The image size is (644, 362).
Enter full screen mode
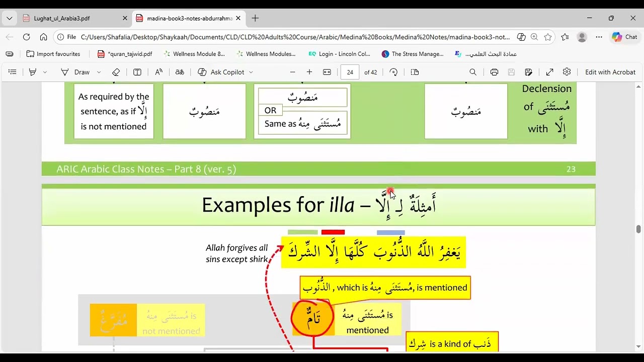tap(549, 72)
